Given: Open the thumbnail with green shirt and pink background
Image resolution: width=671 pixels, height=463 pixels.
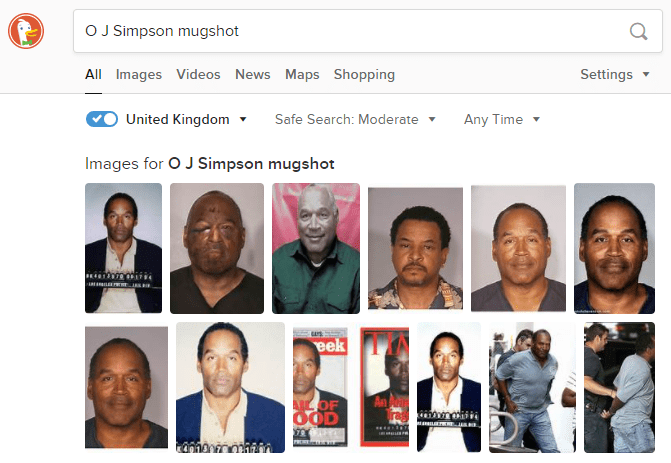Looking at the screenshot, I should pyautogui.click(x=316, y=248).
